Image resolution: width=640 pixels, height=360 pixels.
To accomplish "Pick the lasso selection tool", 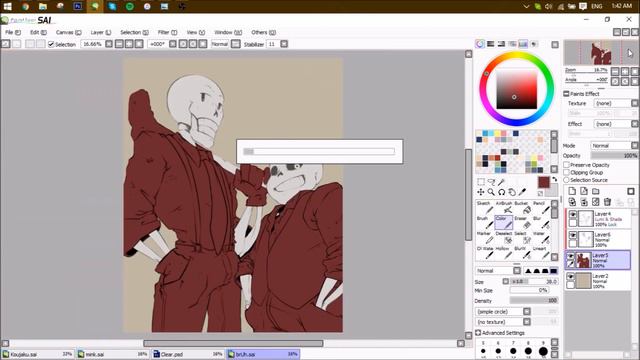I will coord(491,182).
